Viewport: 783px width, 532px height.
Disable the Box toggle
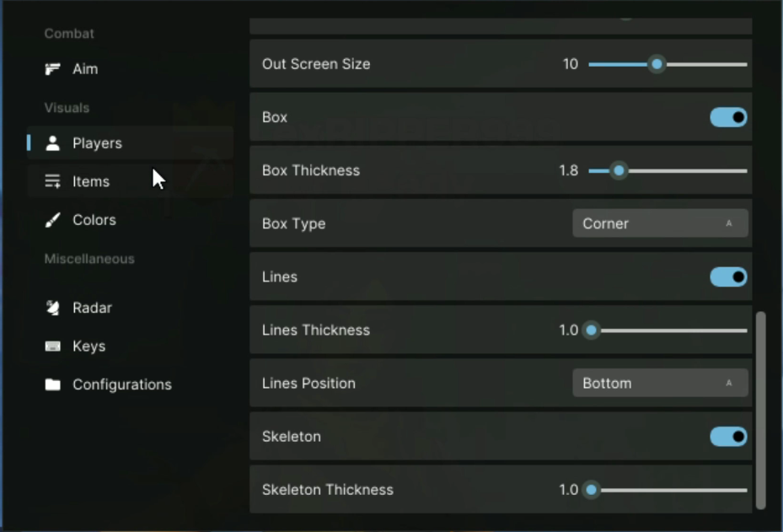728,117
